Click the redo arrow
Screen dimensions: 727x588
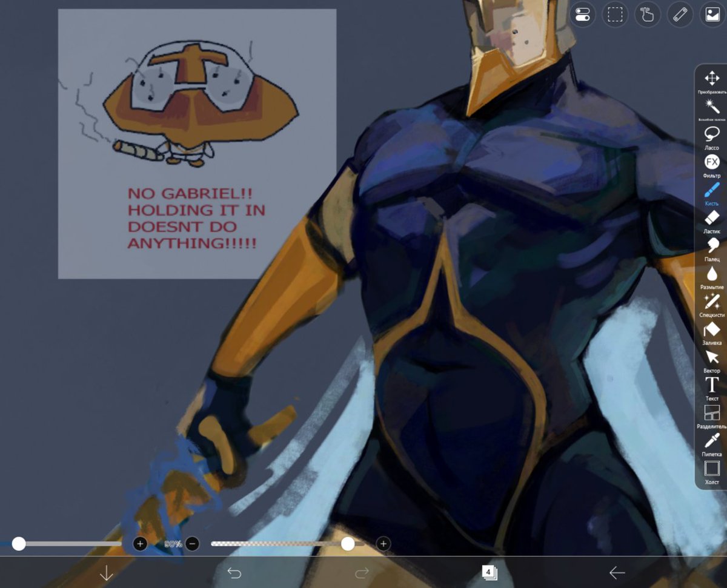click(362, 572)
